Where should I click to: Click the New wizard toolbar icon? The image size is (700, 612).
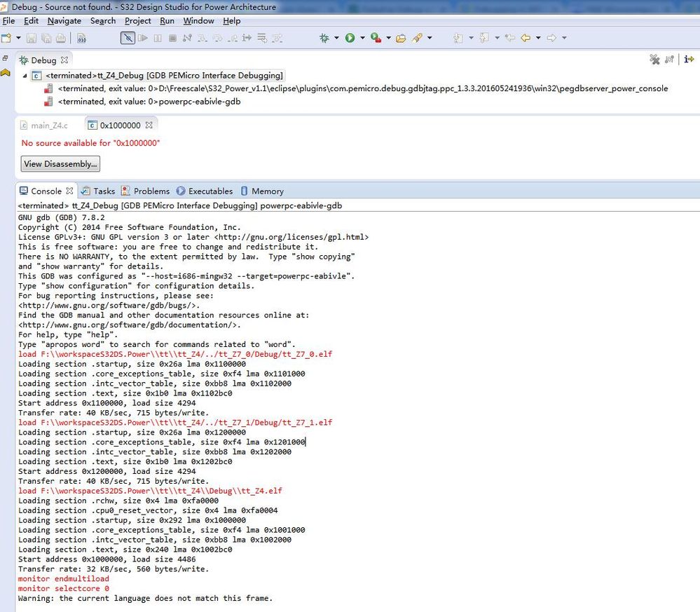tap(6, 39)
